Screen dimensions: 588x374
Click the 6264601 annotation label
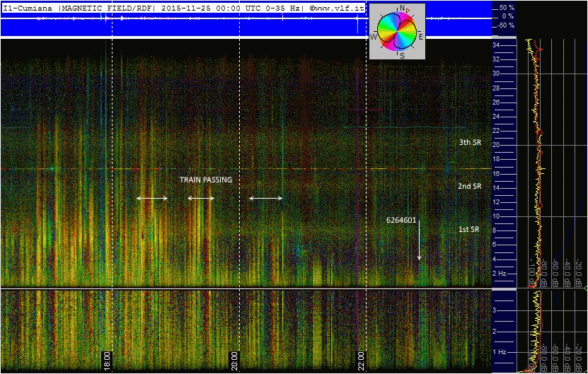(401, 220)
